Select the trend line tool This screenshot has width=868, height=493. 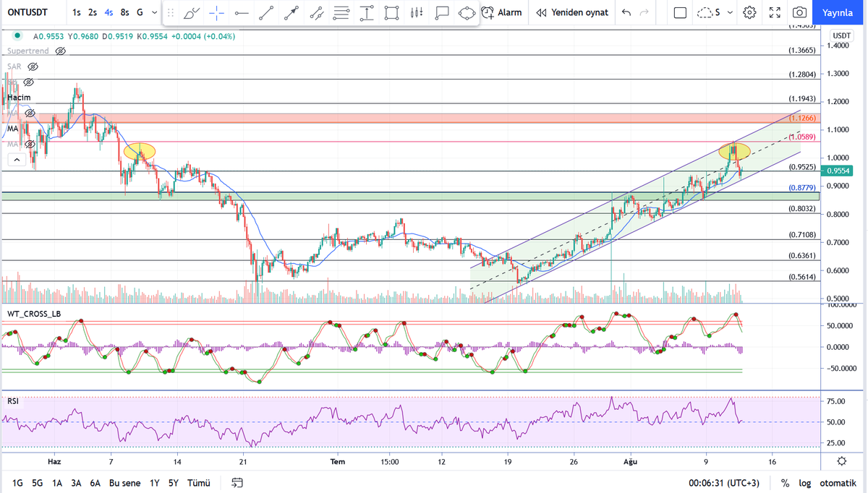(266, 12)
